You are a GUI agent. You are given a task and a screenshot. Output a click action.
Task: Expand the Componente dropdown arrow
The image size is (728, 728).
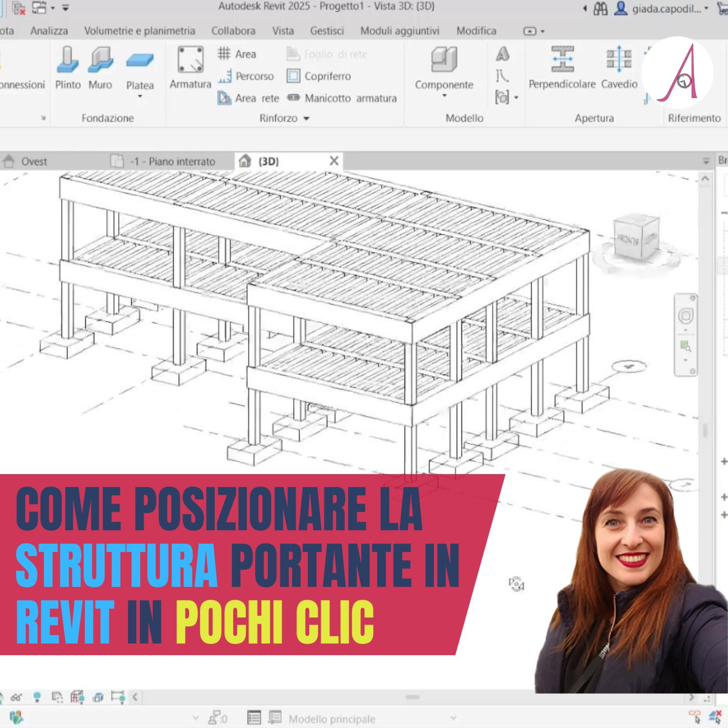(x=444, y=96)
